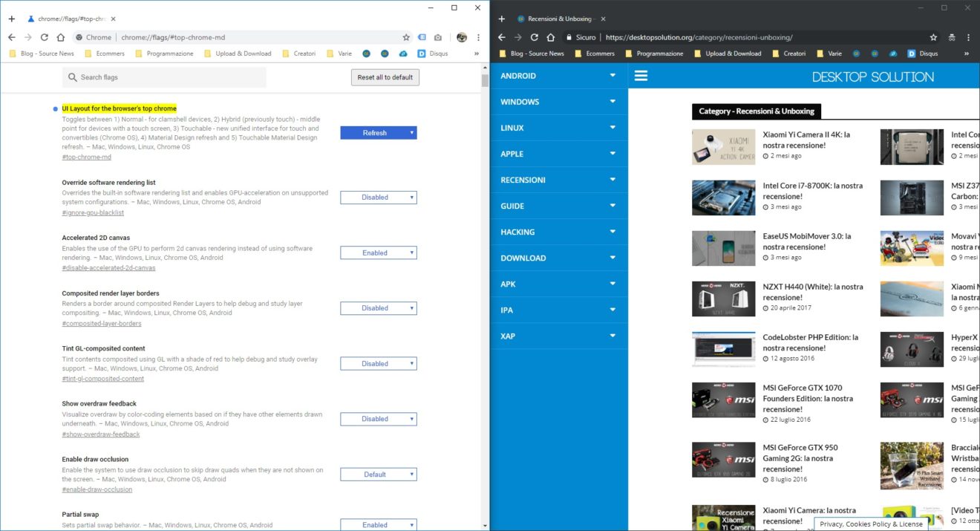
Task: Open the three-dot Chrome menu in the dark window
Action: pos(969,37)
